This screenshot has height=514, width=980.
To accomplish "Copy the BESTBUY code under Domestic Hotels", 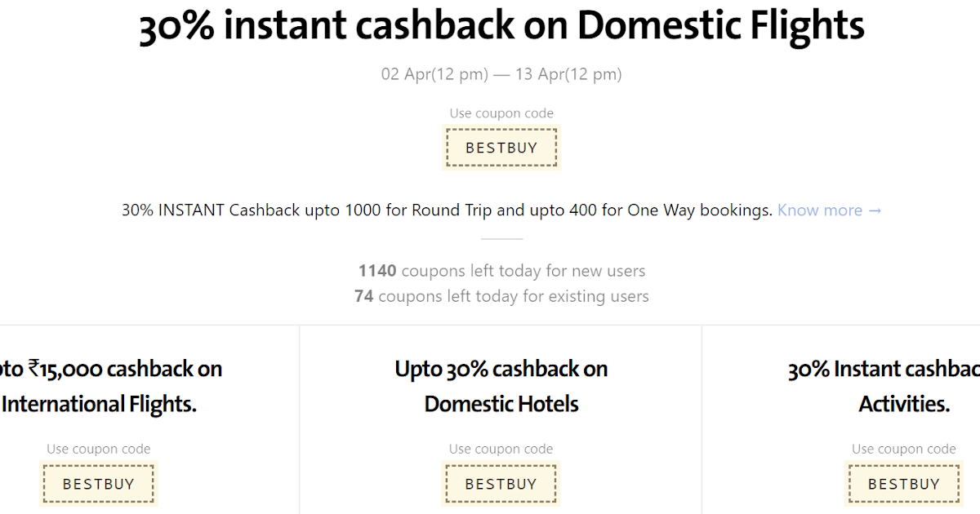I will [501, 484].
